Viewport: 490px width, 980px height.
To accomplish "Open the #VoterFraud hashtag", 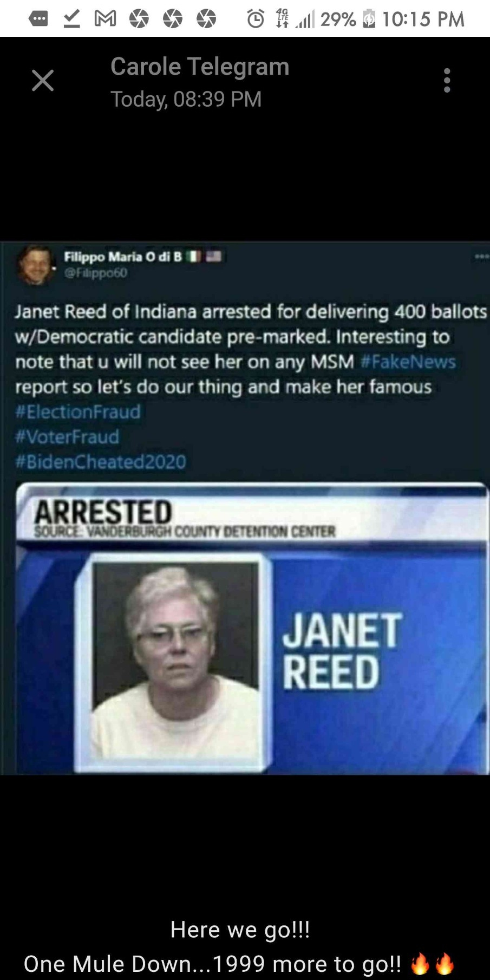I will (x=67, y=436).
